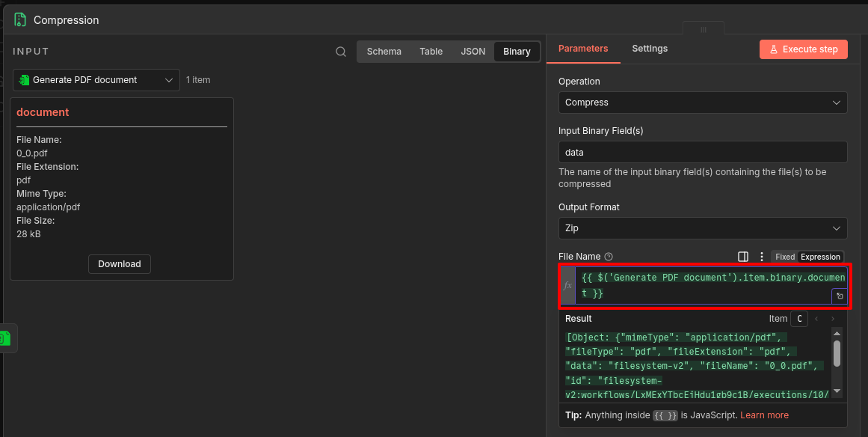Select Expression mode for File Name

[820, 257]
